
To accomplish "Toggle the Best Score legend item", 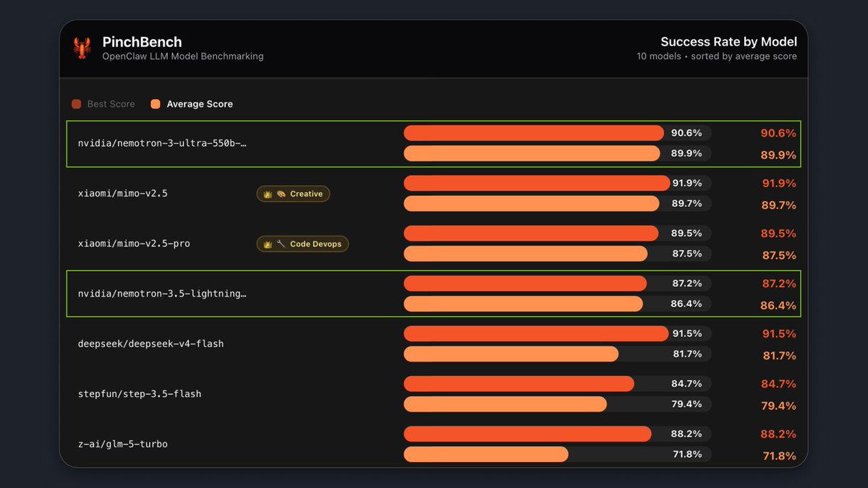I will pos(103,104).
